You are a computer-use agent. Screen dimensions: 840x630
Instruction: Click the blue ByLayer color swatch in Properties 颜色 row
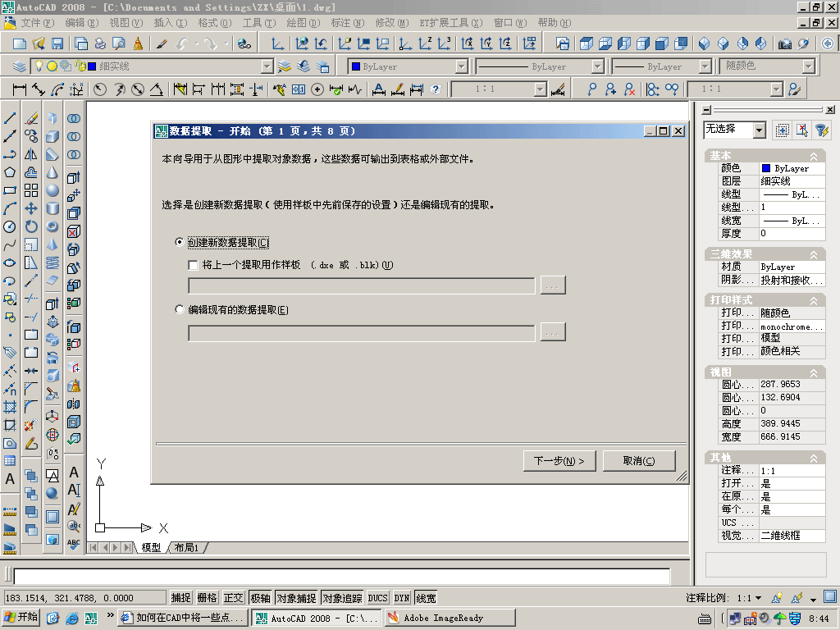point(766,168)
